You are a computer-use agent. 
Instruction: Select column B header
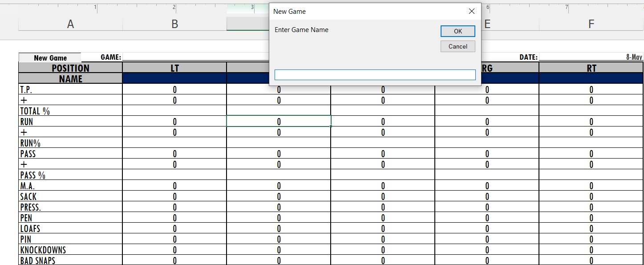pos(174,24)
